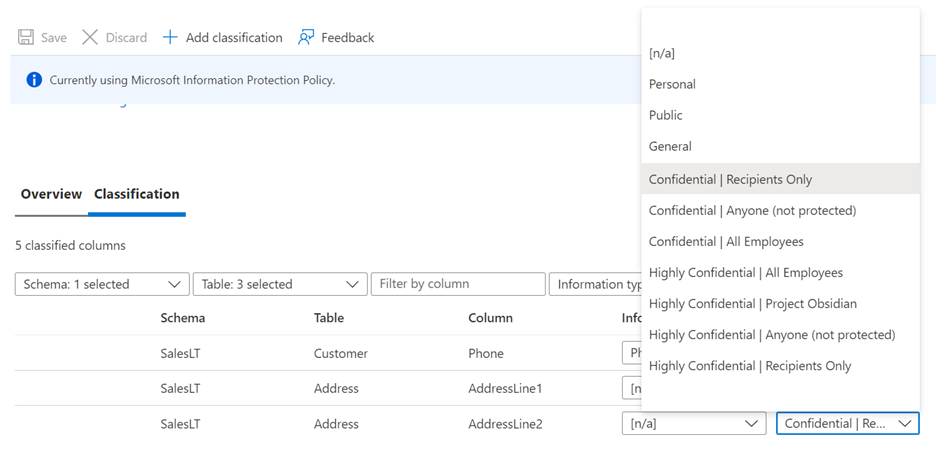Switch to the Overview tab
This screenshot has height=464, width=936.
tap(51, 194)
